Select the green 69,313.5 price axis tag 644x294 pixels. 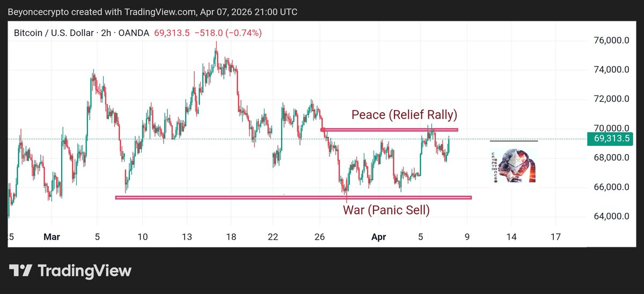[612, 139]
